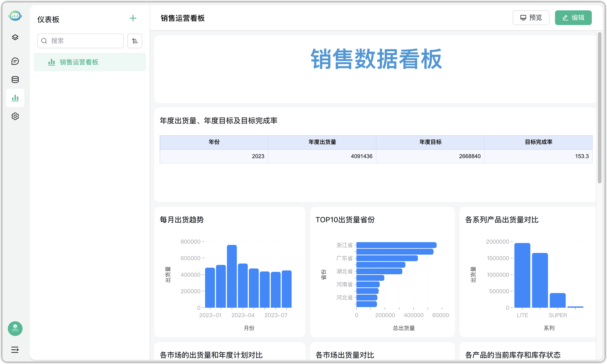The image size is (607, 364).
Task: Click the LITE bar in series chart
Action: pyautogui.click(x=522, y=275)
